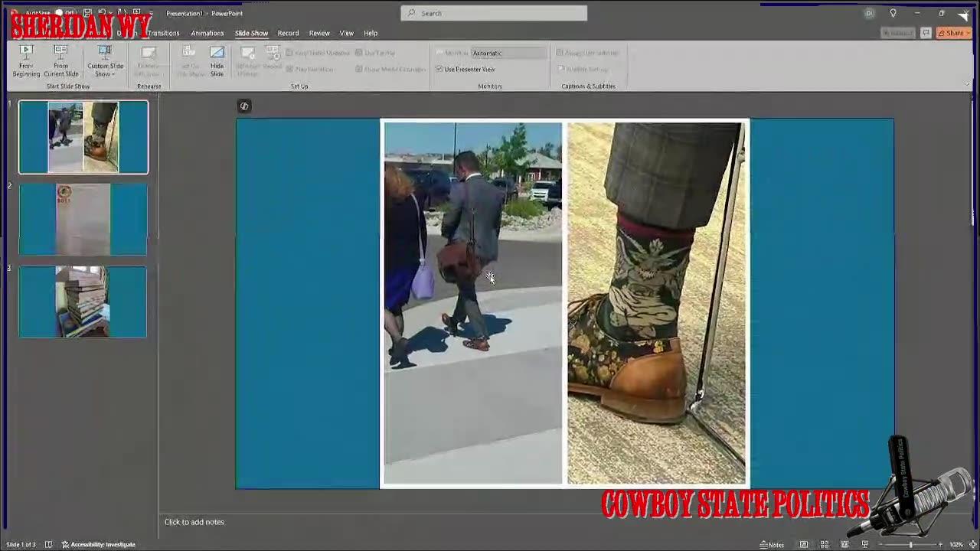Open the Help tab
The image size is (980, 551).
tap(371, 33)
